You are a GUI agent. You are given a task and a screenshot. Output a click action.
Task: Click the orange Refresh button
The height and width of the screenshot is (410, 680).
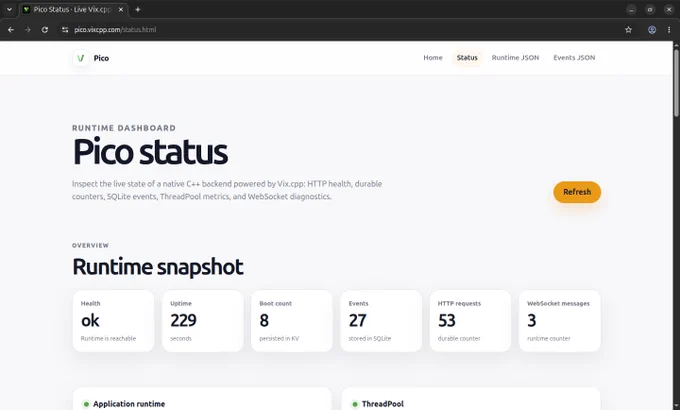point(577,192)
